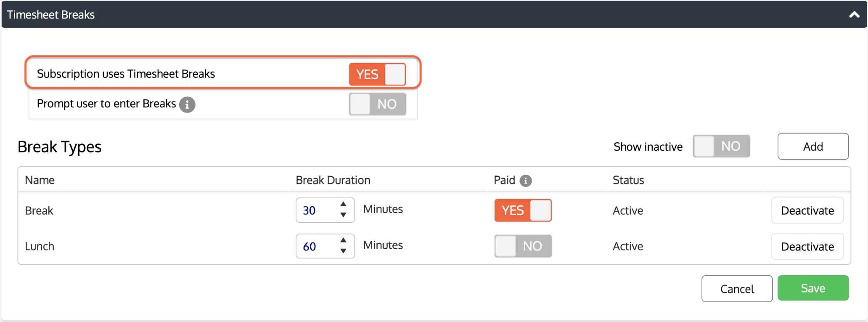Click info icon beside Prompt user to enter Breaks
The image size is (868, 322).
(187, 104)
